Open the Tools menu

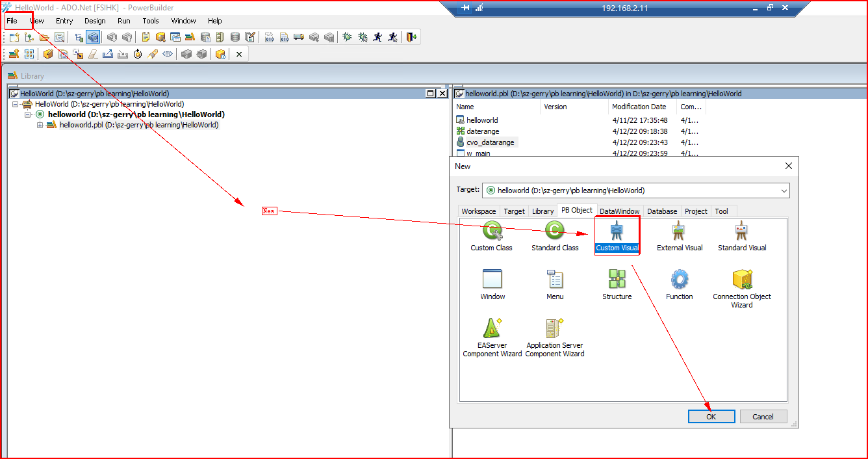pyautogui.click(x=151, y=21)
